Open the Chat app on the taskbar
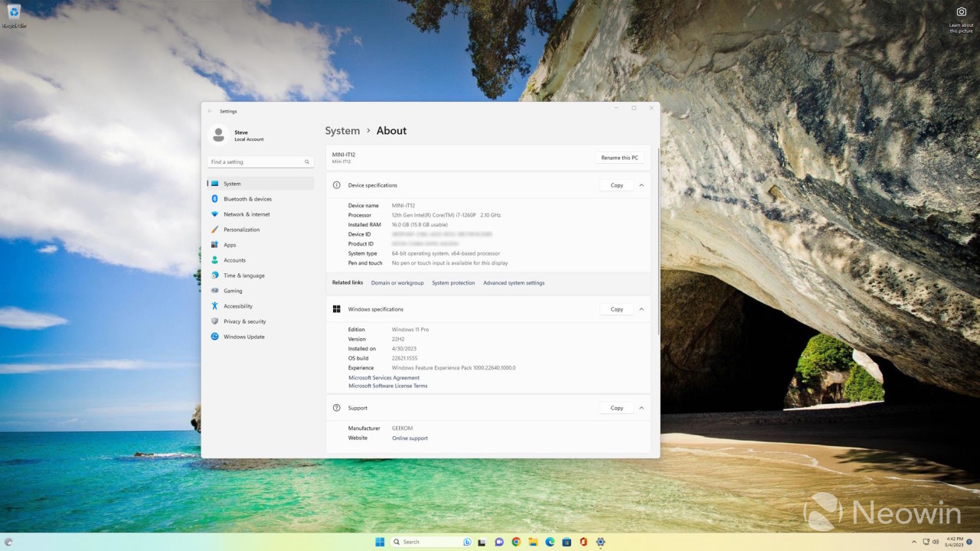The width and height of the screenshot is (980, 551). [x=499, y=542]
